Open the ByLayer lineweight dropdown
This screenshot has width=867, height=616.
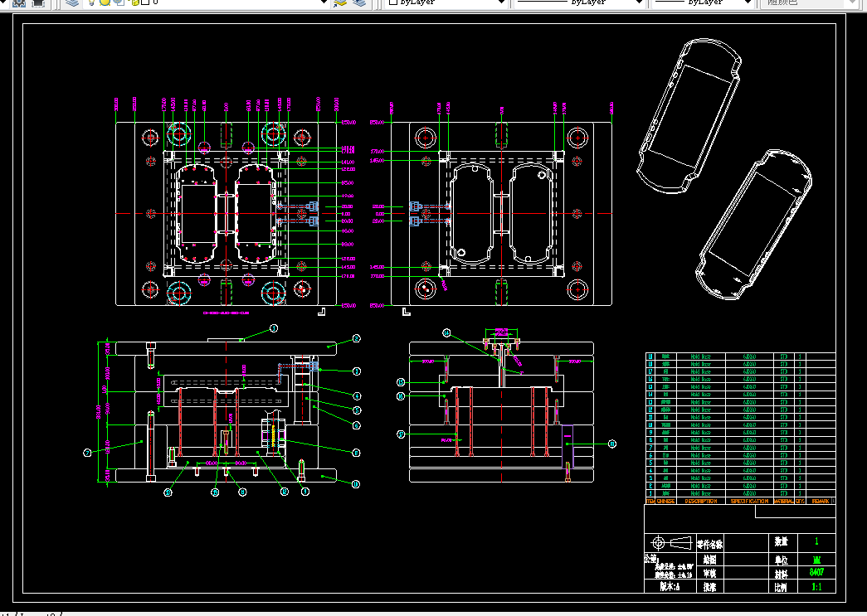pos(704,2)
